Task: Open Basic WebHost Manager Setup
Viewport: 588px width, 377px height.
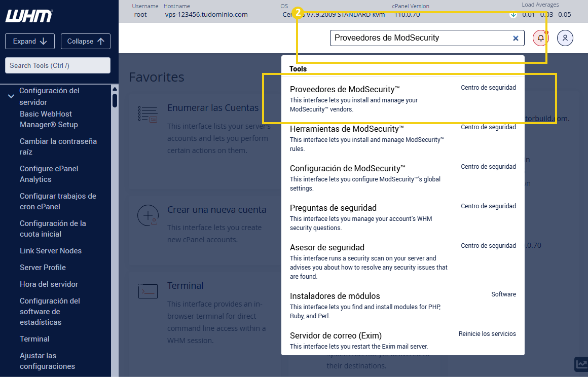Action: pyautogui.click(x=49, y=119)
